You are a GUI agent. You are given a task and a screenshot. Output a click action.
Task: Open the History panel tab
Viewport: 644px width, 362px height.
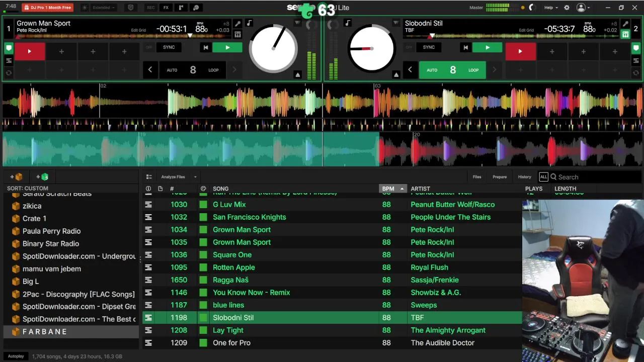point(525,177)
